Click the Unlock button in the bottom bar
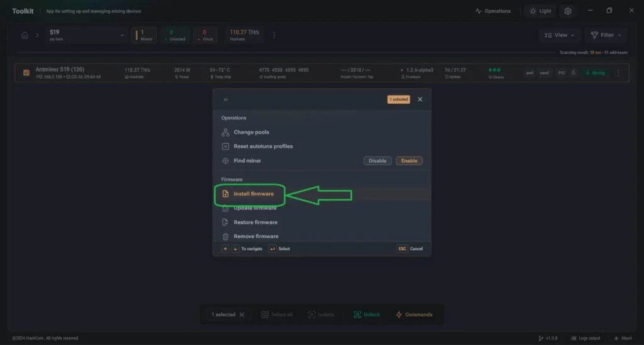 click(367, 315)
